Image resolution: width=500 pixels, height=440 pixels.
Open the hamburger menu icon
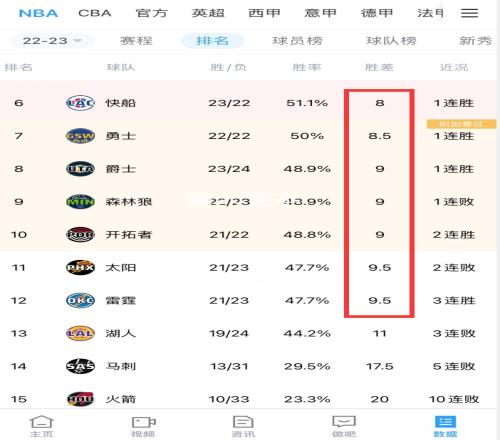click(469, 13)
